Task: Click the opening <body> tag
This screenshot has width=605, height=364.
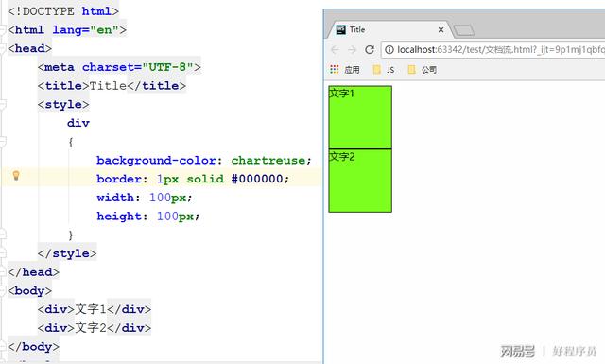Action: click(x=29, y=290)
